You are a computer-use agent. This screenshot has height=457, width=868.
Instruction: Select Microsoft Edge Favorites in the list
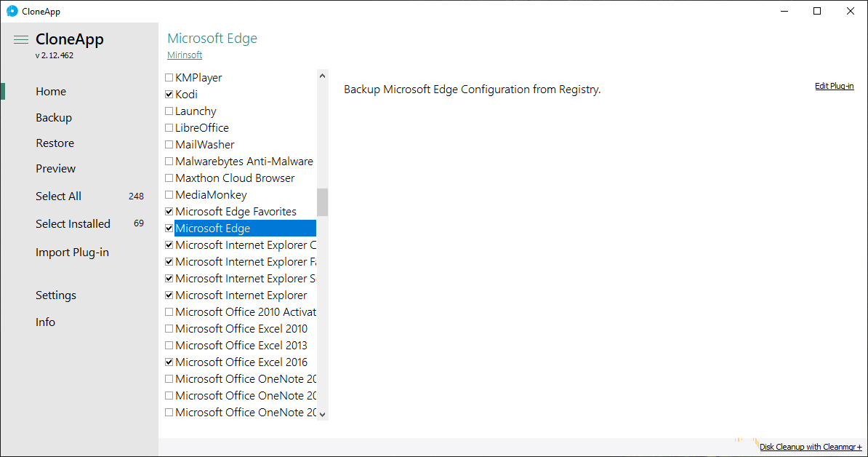click(x=236, y=211)
